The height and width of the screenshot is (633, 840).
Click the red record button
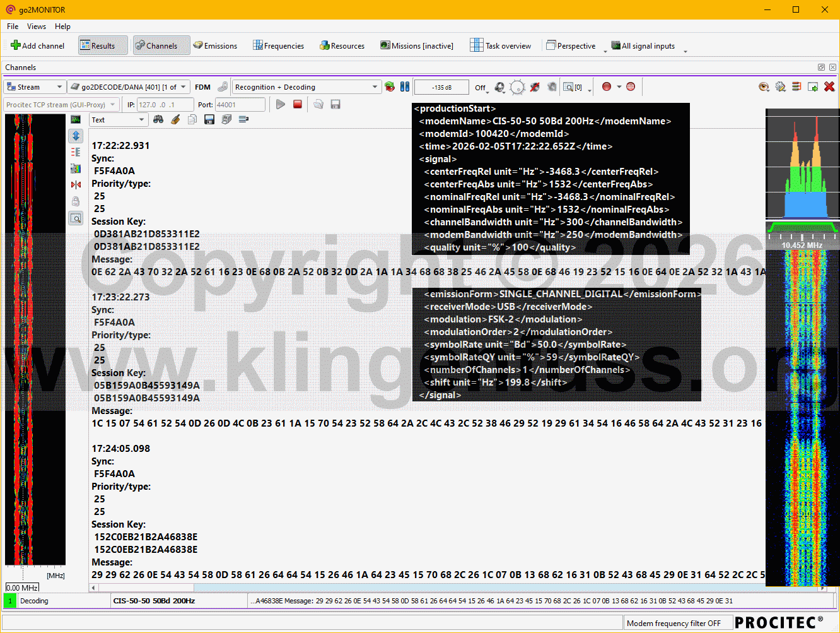pos(607,87)
